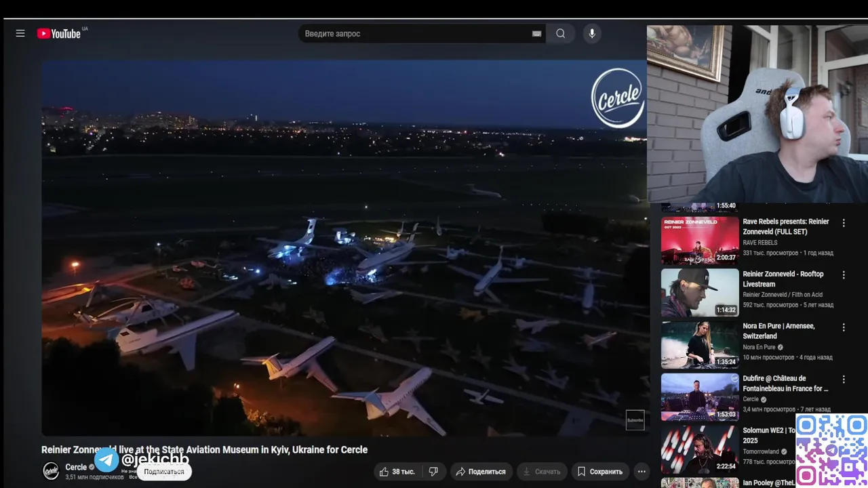Click the Telegram icon overlay
Screen dimensions: 868x488
106,460
